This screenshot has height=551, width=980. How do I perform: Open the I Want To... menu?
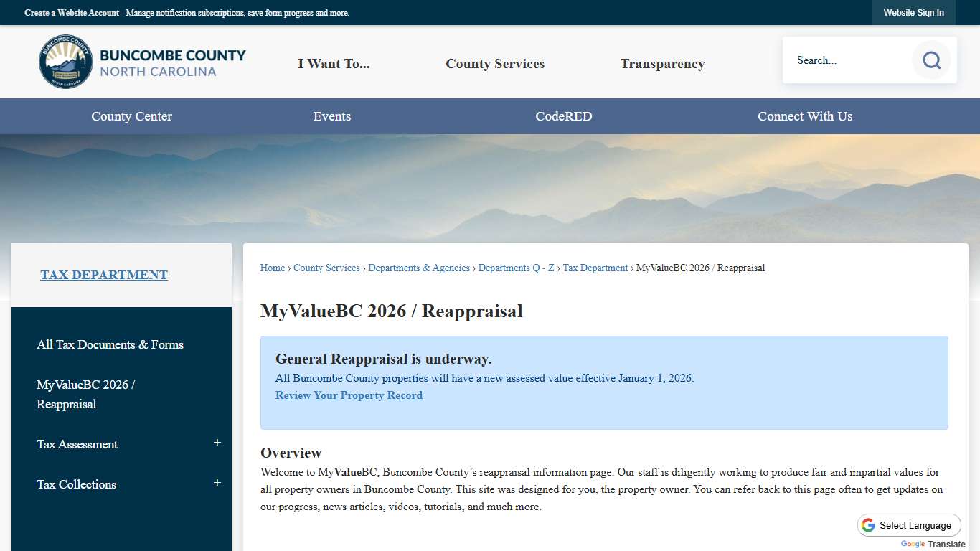[334, 63]
